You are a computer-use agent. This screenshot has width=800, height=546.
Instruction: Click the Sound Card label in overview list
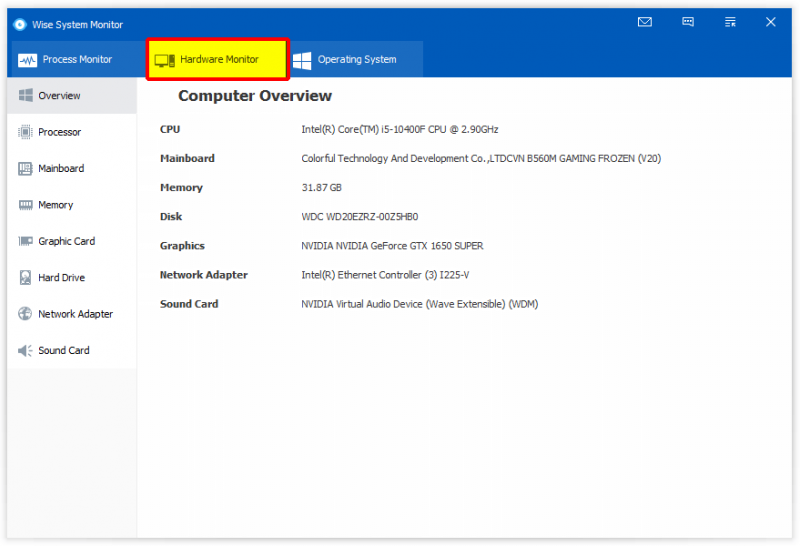point(189,304)
